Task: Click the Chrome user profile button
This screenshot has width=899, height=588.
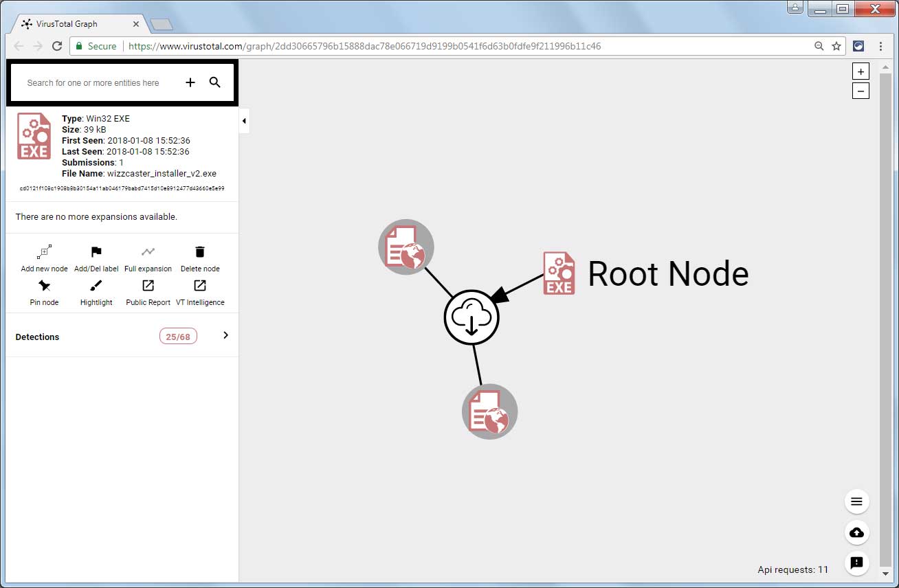Action: tap(795, 8)
